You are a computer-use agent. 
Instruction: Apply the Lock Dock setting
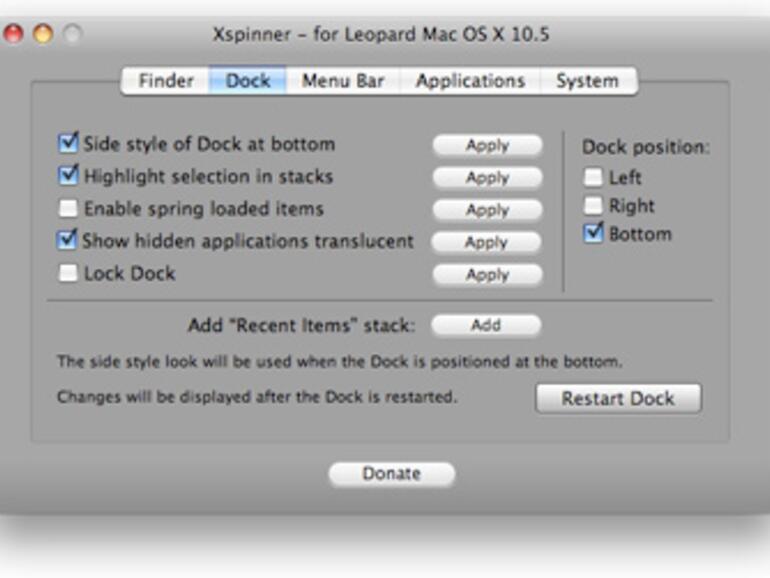487,274
